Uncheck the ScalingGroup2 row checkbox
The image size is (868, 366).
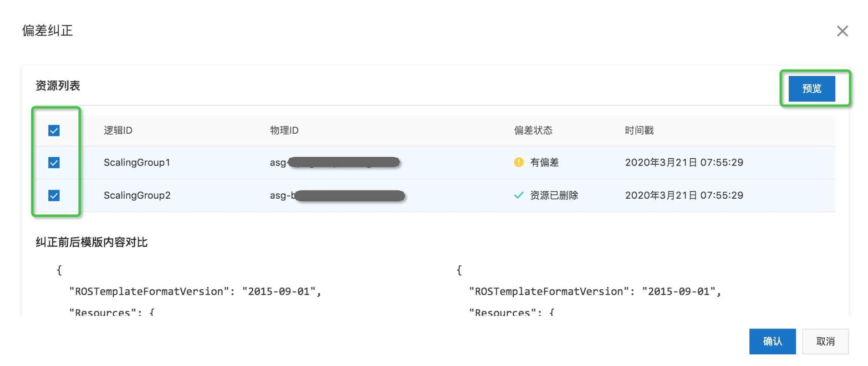tap(54, 195)
